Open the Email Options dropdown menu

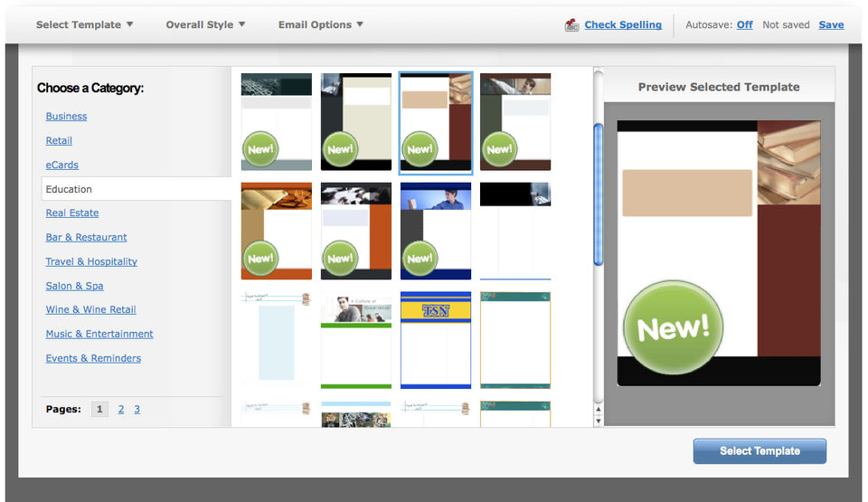tap(320, 24)
